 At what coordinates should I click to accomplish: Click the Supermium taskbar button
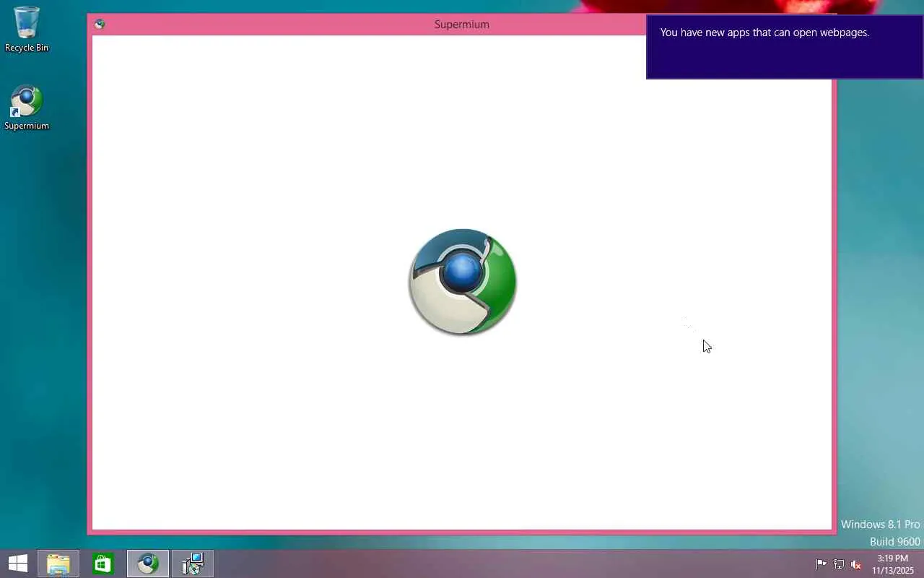[x=148, y=564]
